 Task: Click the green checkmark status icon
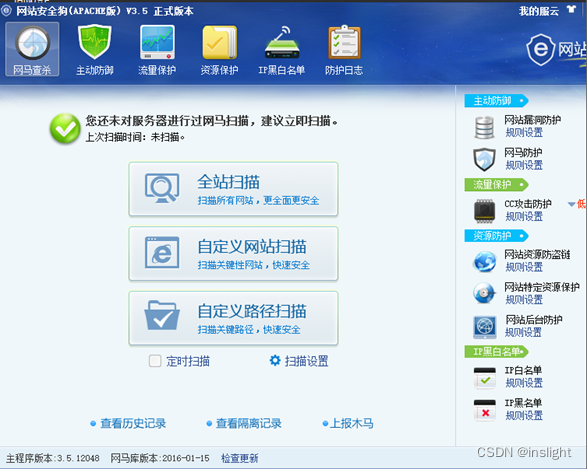65,128
